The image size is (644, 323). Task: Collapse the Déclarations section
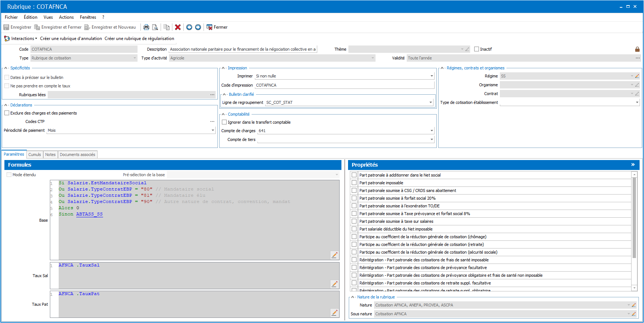pos(6,105)
